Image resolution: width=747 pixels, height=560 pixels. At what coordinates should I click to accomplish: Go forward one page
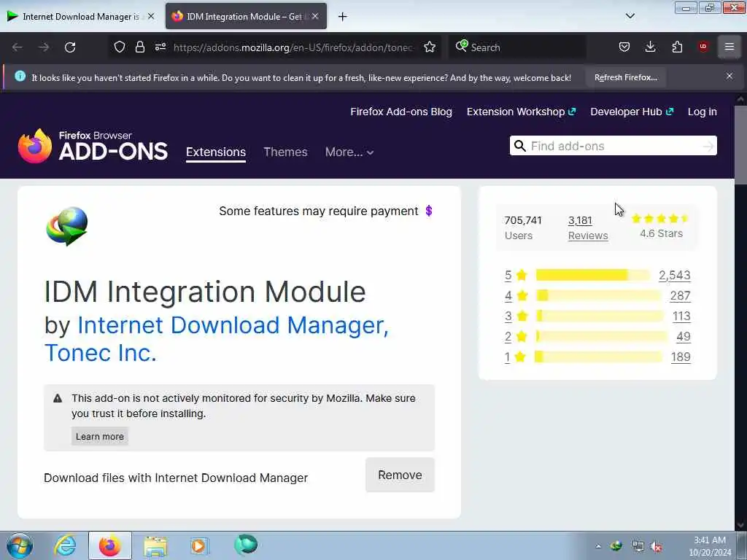(44, 47)
